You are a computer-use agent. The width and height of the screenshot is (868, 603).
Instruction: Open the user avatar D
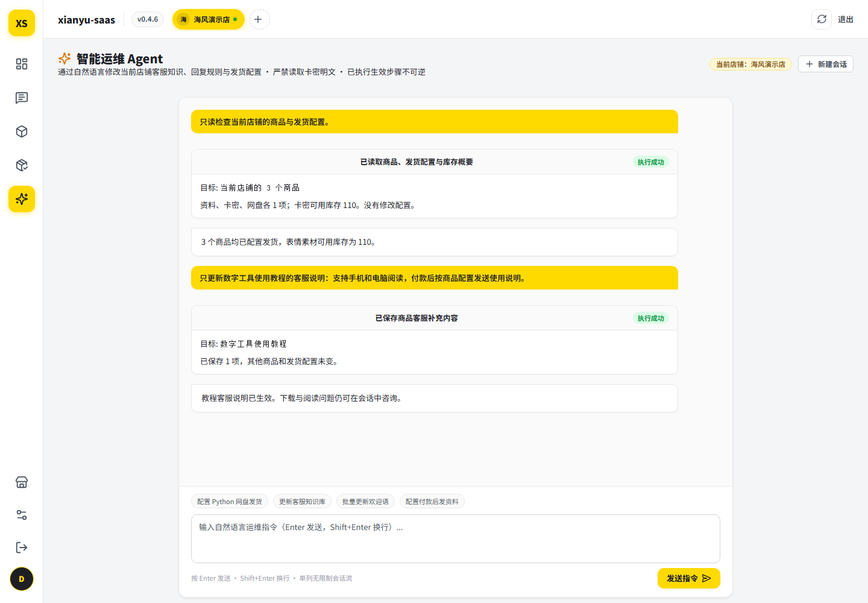(22, 579)
